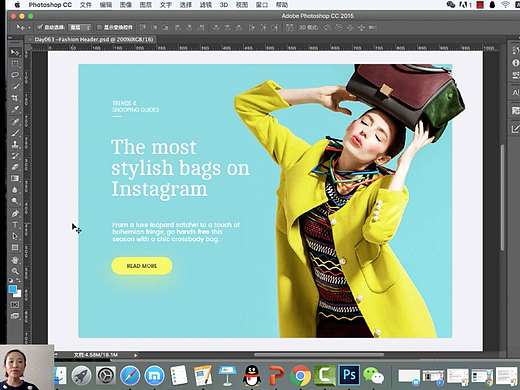The image size is (520, 390).
Task: Select the Spot Healing Brush tool
Action: coord(15,121)
